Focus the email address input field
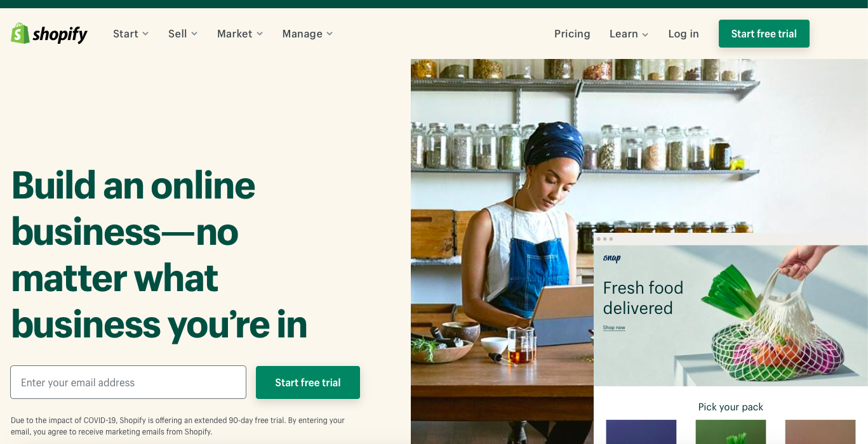 point(128,382)
